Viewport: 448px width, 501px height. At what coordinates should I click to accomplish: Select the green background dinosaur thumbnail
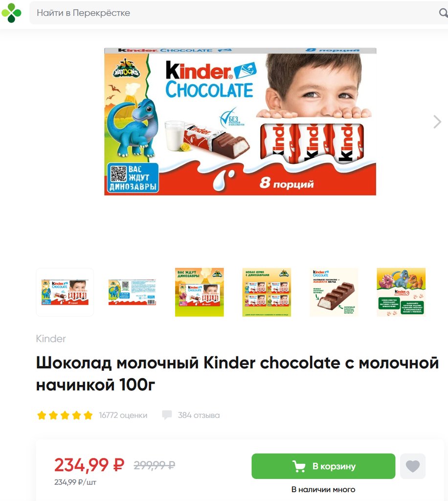coord(199,292)
